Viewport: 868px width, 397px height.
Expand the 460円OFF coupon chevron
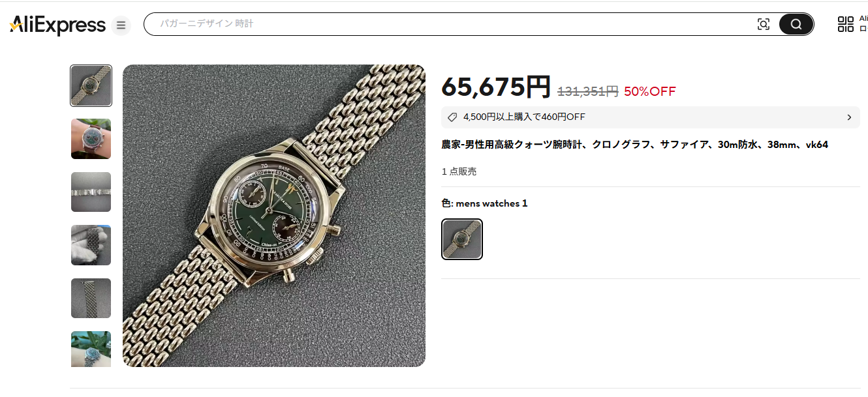click(x=849, y=117)
